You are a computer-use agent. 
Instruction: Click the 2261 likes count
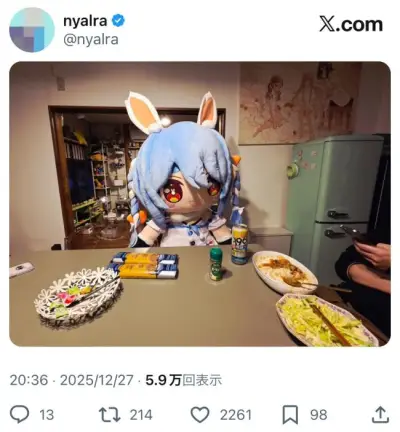236,415
